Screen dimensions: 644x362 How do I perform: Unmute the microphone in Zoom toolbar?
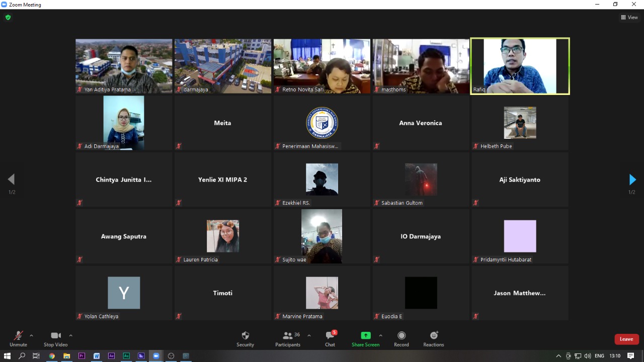pos(18,339)
